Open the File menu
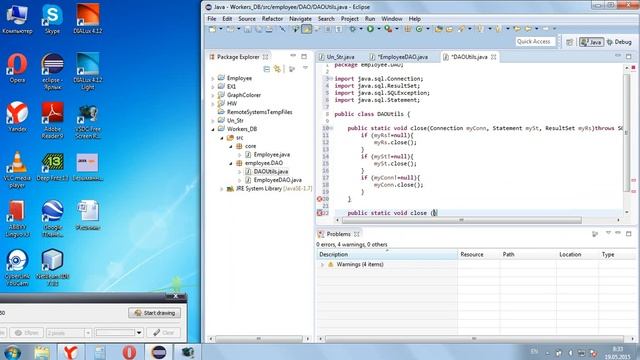Image resolution: width=640 pixels, height=360 pixels. [x=211, y=19]
